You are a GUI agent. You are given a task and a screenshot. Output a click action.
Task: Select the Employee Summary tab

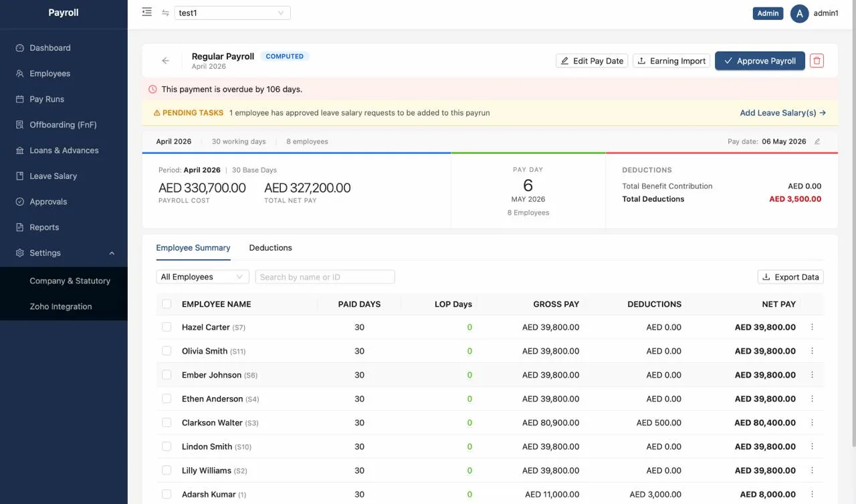click(193, 248)
